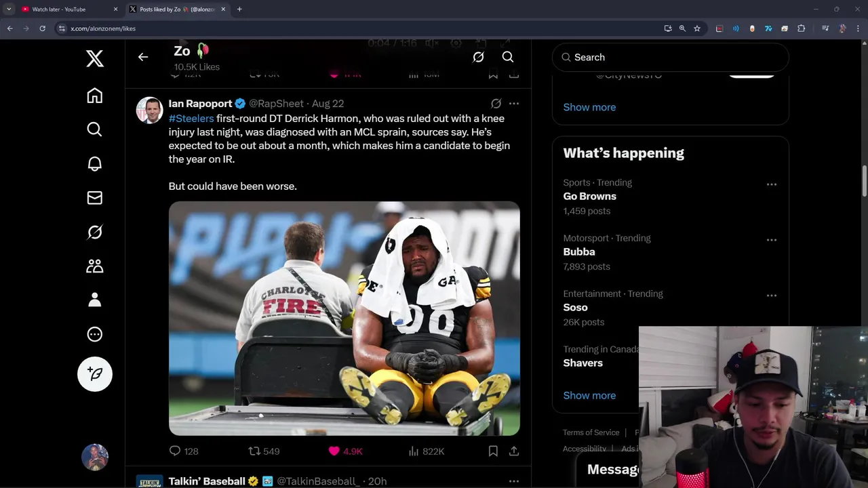The width and height of the screenshot is (868, 488).
Task: Click the address bar URL
Action: pyautogui.click(x=103, y=28)
